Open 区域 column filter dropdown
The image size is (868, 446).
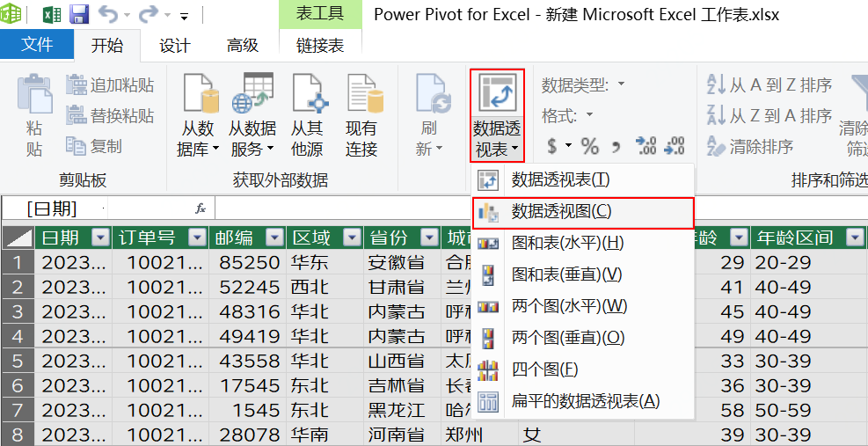tap(352, 238)
